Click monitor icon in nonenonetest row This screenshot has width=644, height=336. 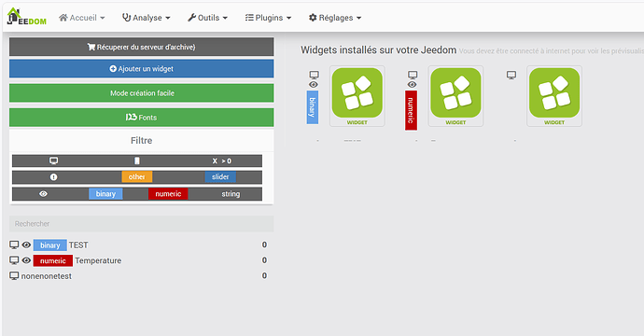(x=14, y=275)
